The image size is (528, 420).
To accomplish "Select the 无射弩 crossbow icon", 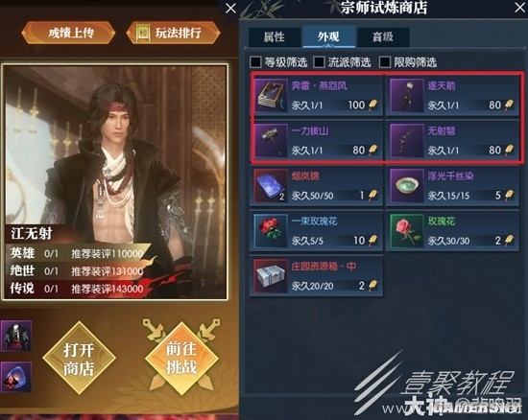I will point(407,141).
